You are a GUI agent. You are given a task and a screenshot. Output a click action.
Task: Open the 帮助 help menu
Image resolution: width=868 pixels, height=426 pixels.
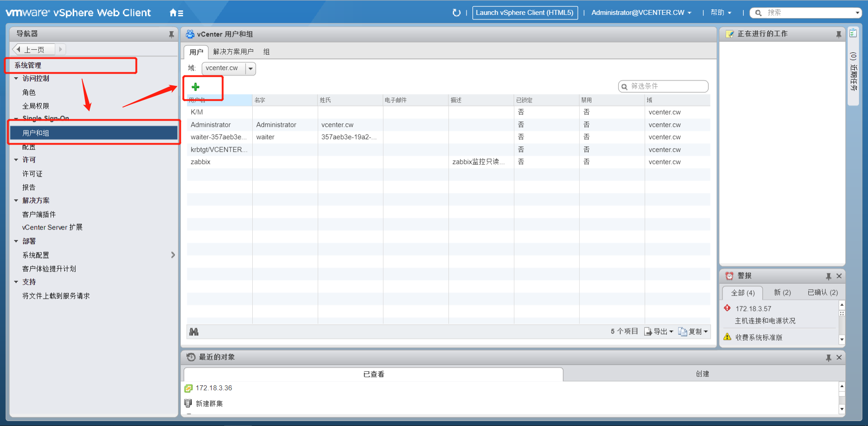point(721,13)
